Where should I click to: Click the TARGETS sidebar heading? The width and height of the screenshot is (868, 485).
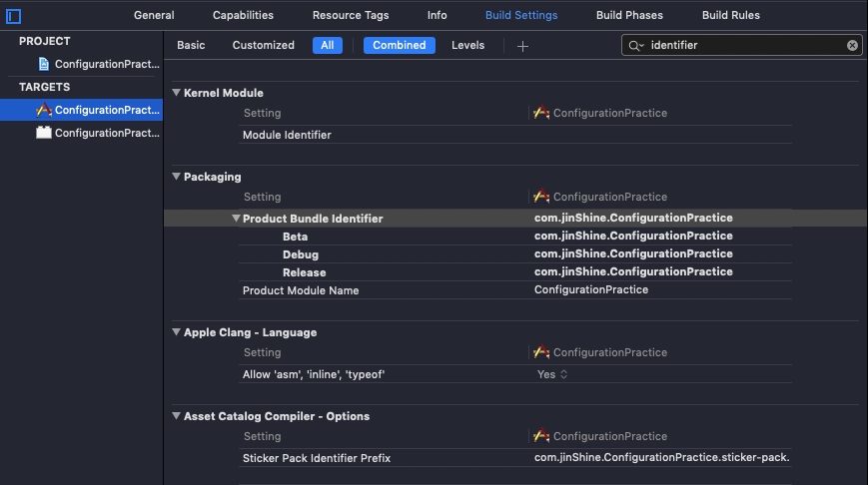(x=44, y=88)
